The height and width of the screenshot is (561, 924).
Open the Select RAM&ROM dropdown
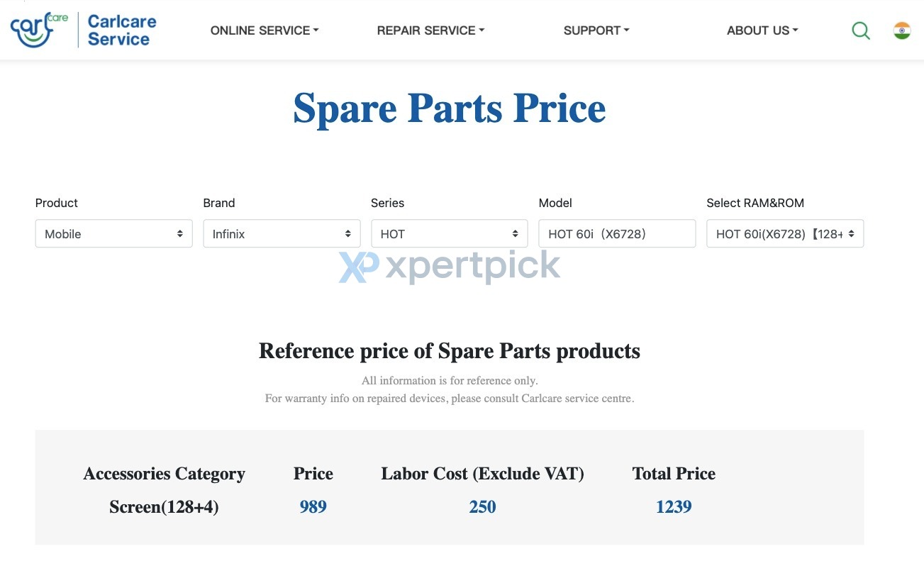785,233
